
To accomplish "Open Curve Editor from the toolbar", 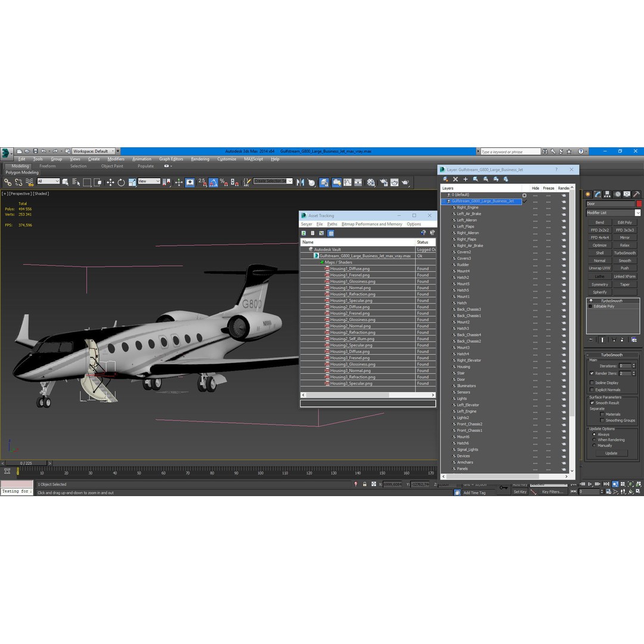I will [348, 182].
